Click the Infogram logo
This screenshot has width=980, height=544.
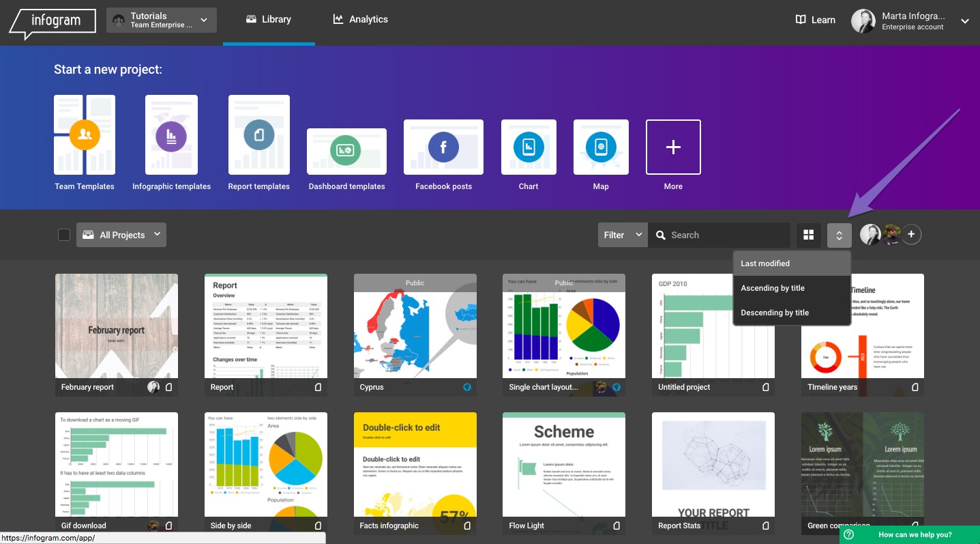(x=55, y=21)
